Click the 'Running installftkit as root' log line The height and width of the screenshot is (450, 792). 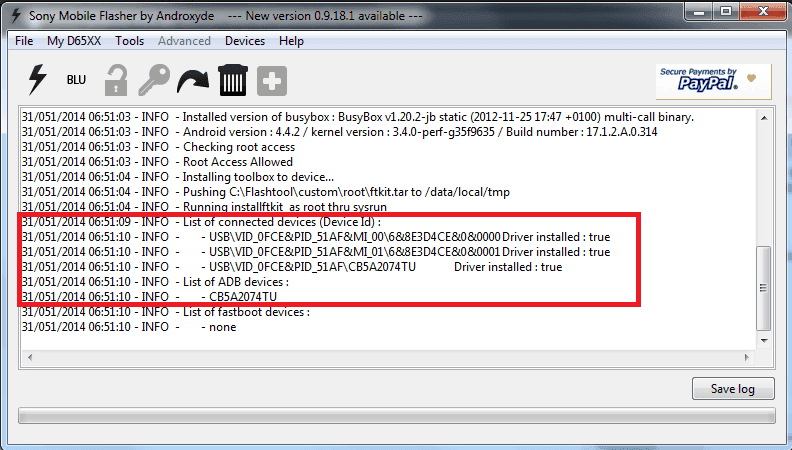coord(204,207)
